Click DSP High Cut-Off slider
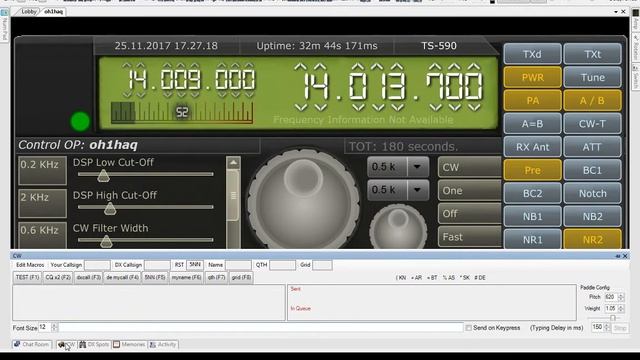 (x=145, y=208)
